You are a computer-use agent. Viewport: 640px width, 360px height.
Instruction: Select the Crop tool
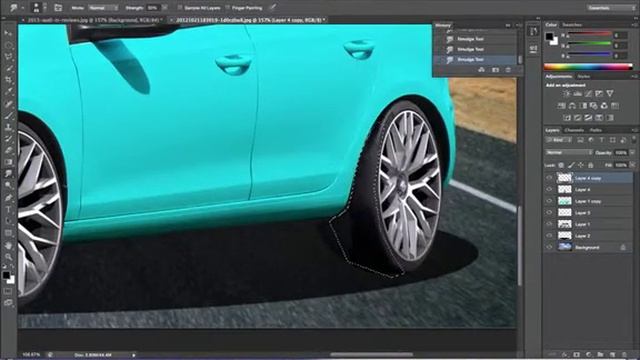click(8, 80)
